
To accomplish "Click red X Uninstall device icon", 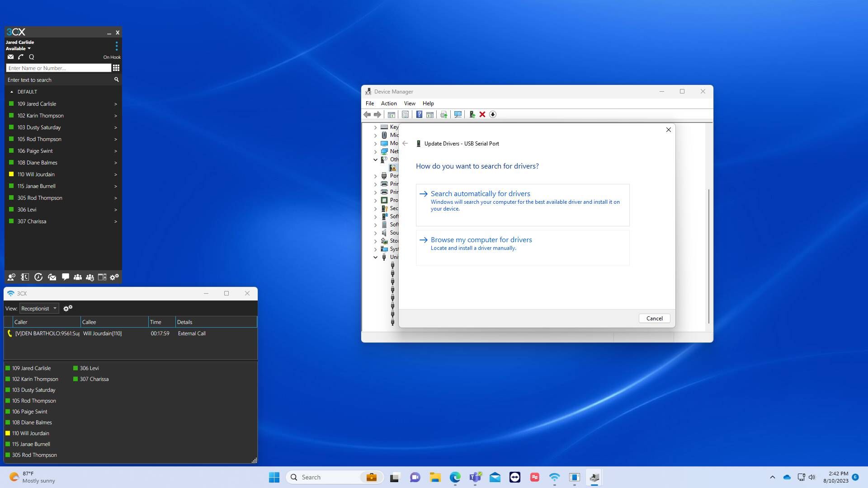I will 482,115.
